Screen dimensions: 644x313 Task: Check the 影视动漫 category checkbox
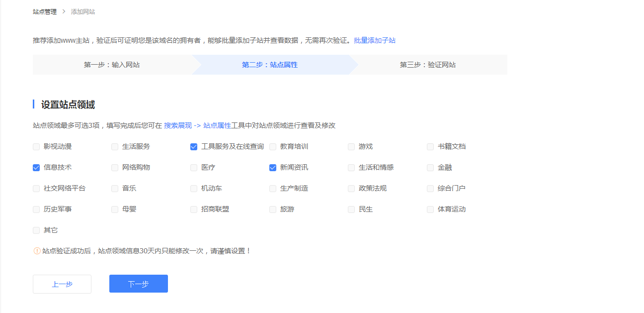point(36,146)
